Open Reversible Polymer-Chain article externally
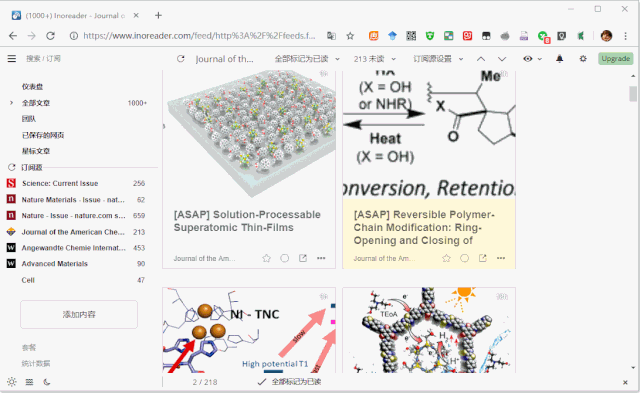Viewport: 640px width, 393px height. [482, 258]
